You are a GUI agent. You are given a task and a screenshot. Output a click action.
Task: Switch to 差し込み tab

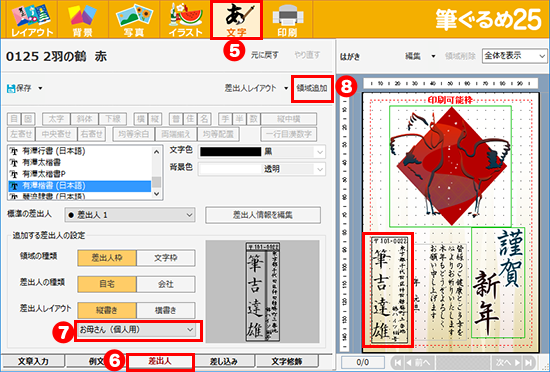[224, 361]
